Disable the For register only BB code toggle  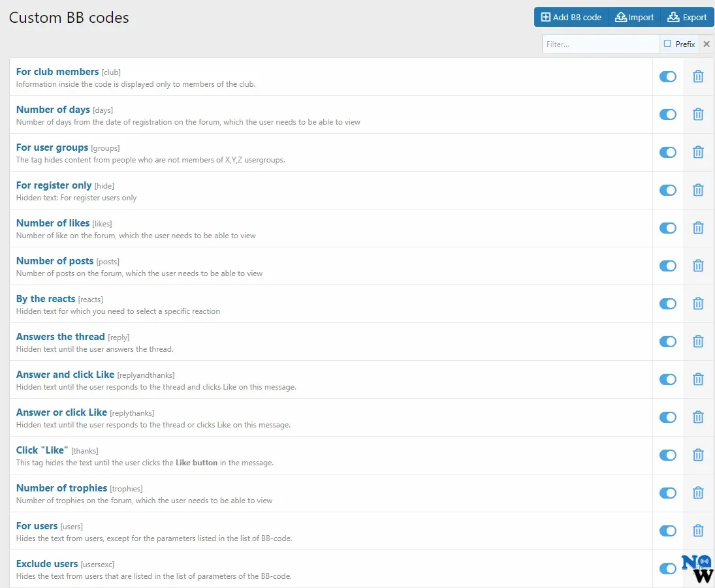667,190
